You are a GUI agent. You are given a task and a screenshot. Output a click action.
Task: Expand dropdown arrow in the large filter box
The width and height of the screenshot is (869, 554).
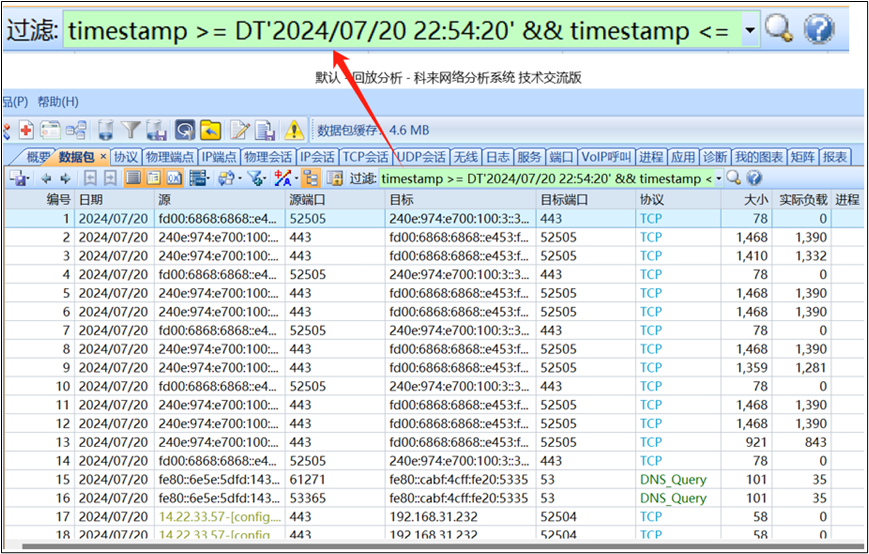coord(750,31)
